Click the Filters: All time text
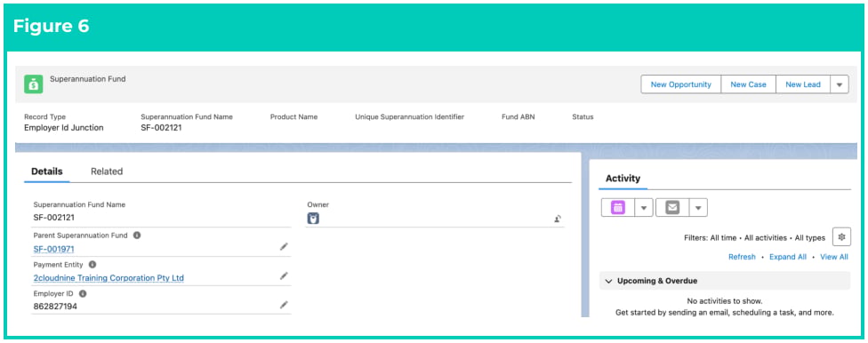Viewport: 868px width, 343px height. 711,238
